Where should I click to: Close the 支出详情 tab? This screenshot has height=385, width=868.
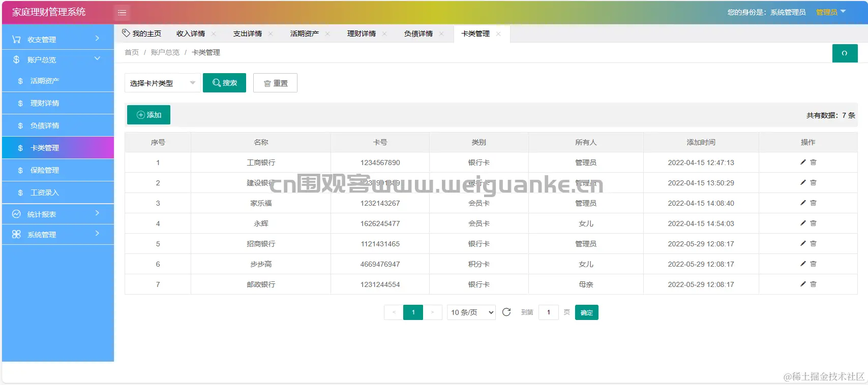pos(271,34)
